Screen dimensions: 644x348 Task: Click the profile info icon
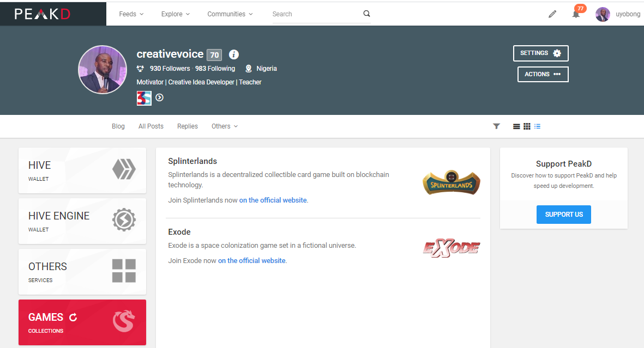coord(234,54)
